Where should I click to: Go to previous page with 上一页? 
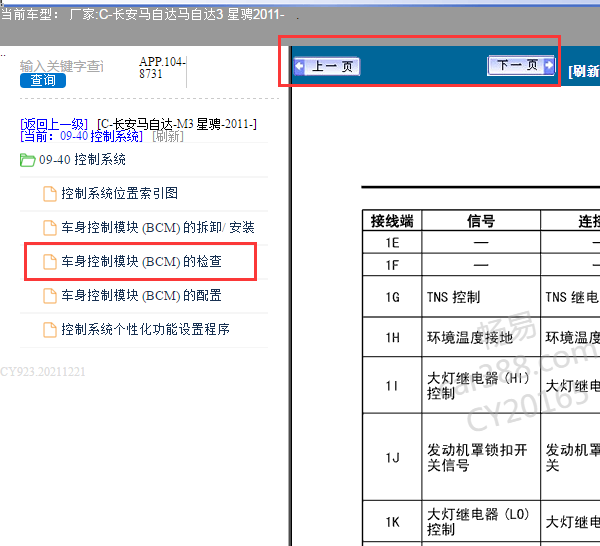[327, 67]
